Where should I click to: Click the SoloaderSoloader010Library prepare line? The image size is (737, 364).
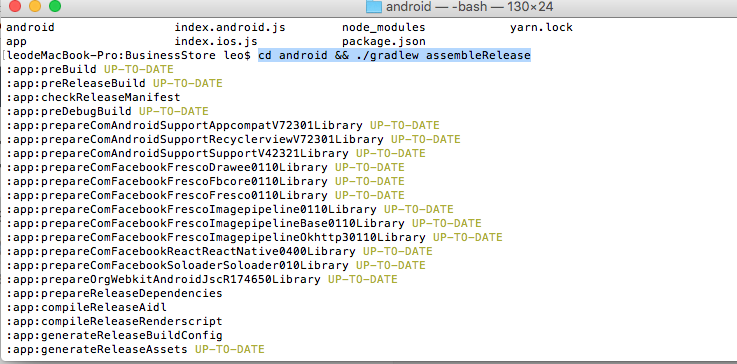tap(216, 265)
